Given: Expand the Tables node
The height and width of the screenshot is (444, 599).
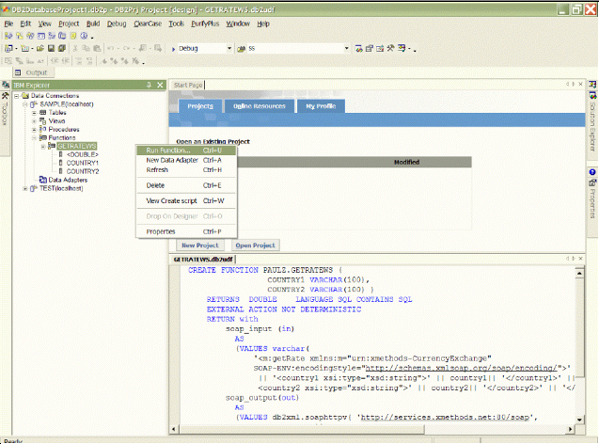Looking at the screenshot, I should coord(34,113).
